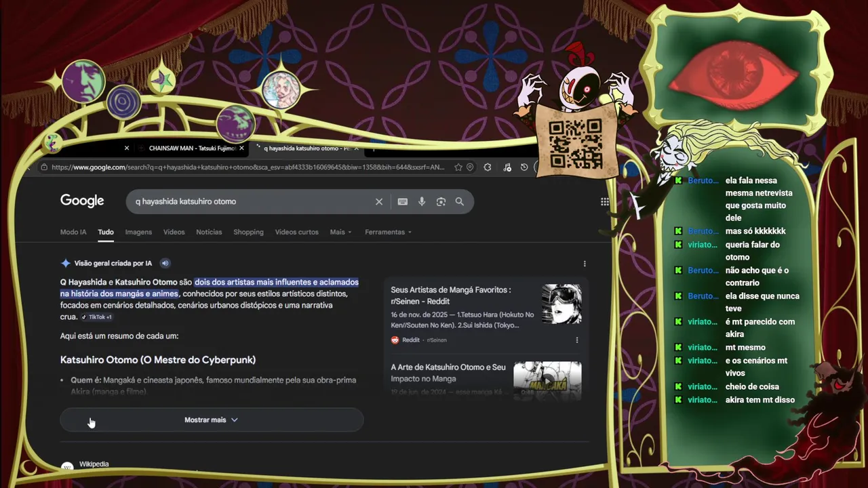Click chat message 'é mt parecido com akira'
Viewport: 868px width, 488px height.
760,328
